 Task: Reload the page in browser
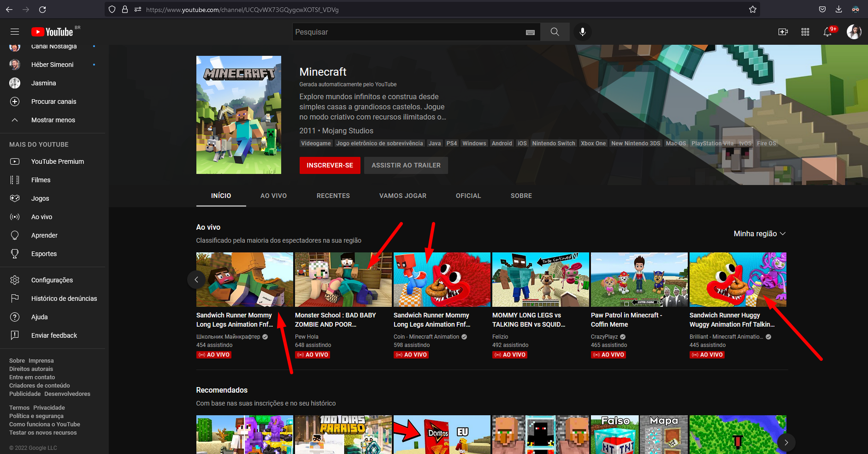pyautogui.click(x=42, y=9)
